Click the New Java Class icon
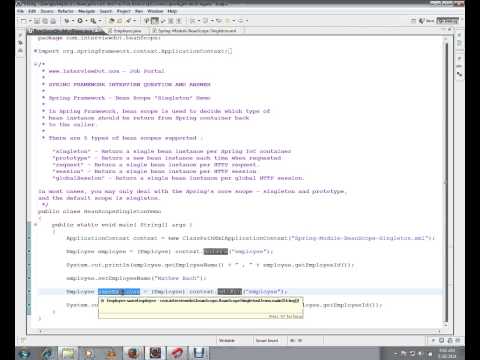The image size is (480, 360). point(120,21)
